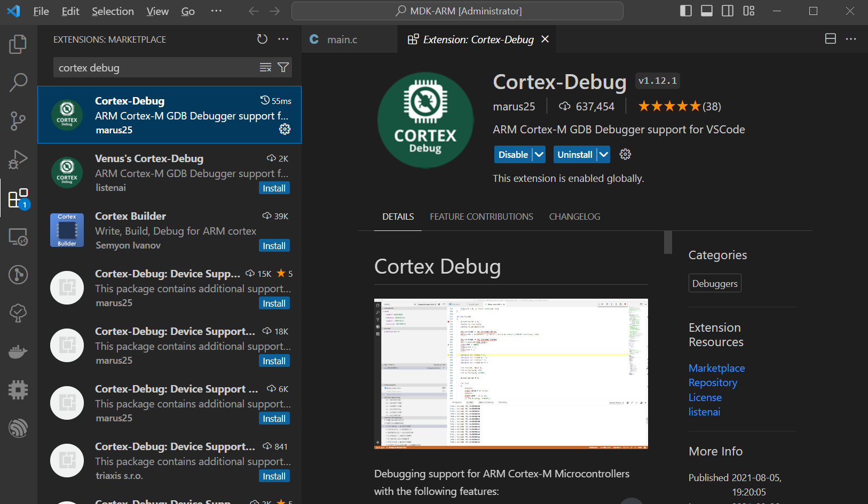Install Venus's Cortex-Debug extension
Viewport: 868px width, 504px height.
274,188
